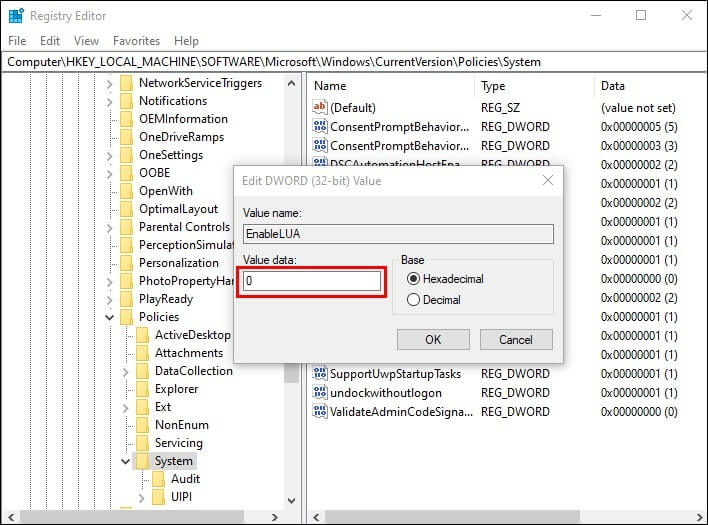This screenshot has height=525, width=708.
Task: Expand the OOBE key
Action: [x=109, y=174]
